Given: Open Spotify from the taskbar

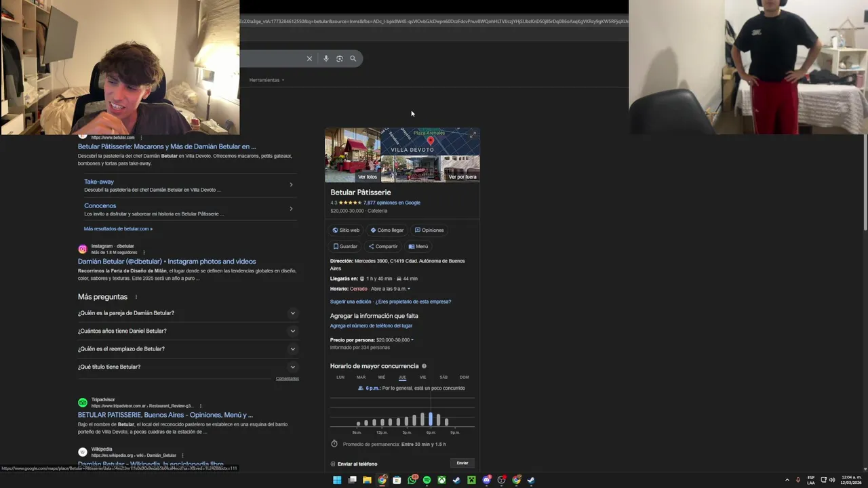Looking at the screenshot, I should pyautogui.click(x=427, y=480).
